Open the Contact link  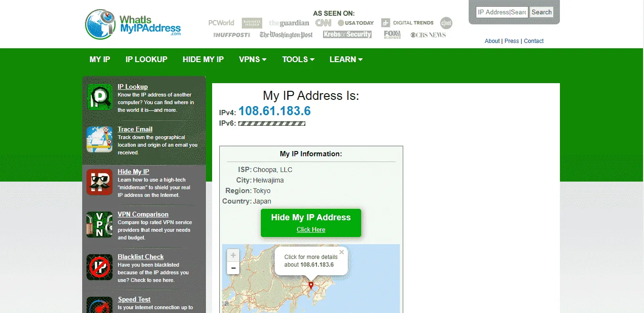pyautogui.click(x=534, y=41)
